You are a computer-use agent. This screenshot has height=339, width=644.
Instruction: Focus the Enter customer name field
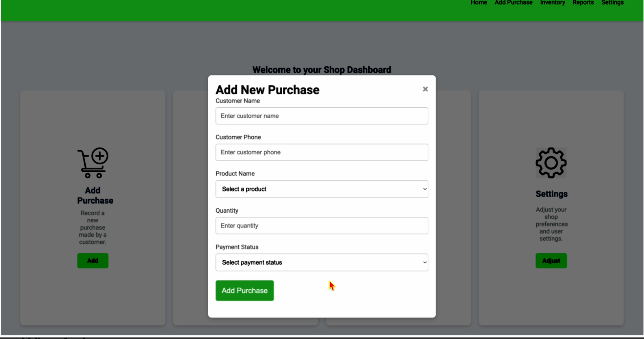tap(321, 116)
